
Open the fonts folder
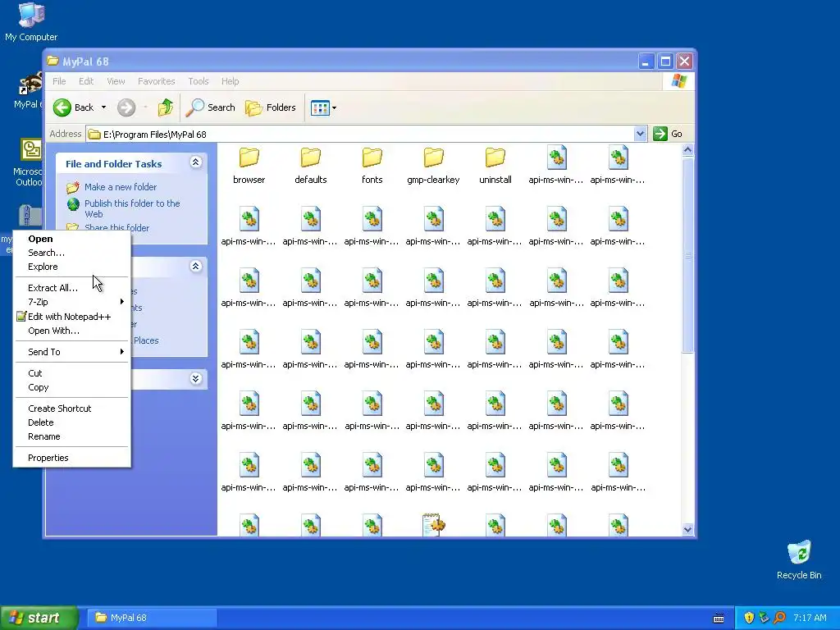372,166
